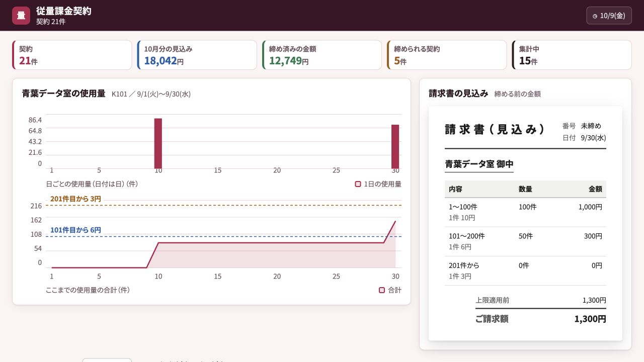
Task: Select the 101〜200件 tier row label
Action: point(467,236)
